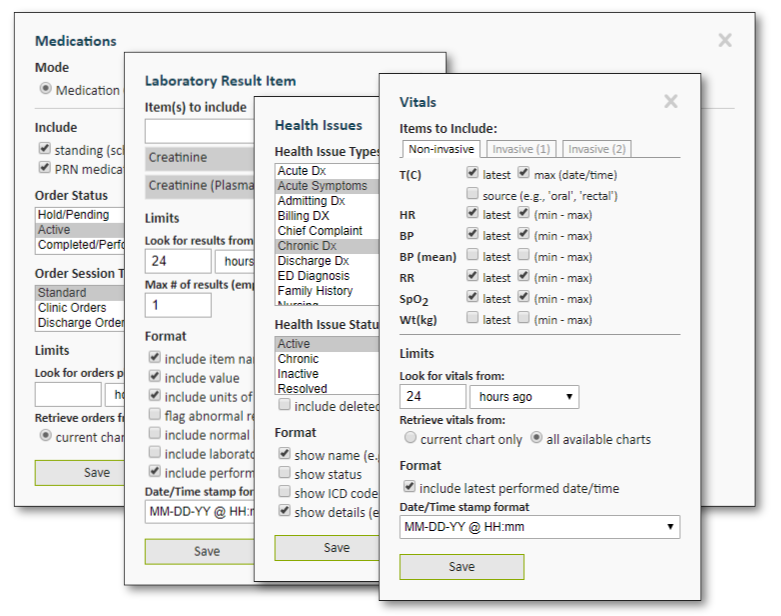Enable the BP (mean) latest checkbox

coord(472,257)
